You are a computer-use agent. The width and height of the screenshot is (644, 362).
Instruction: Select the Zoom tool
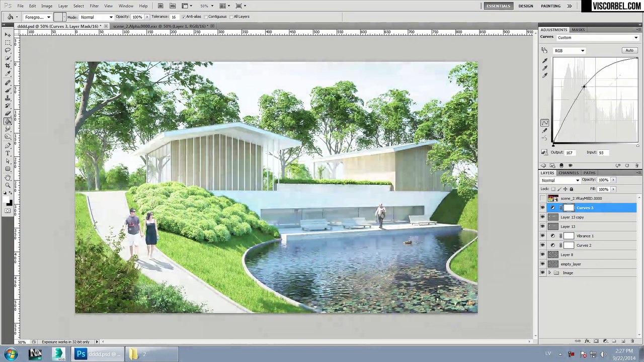click(x=8, y=186)
